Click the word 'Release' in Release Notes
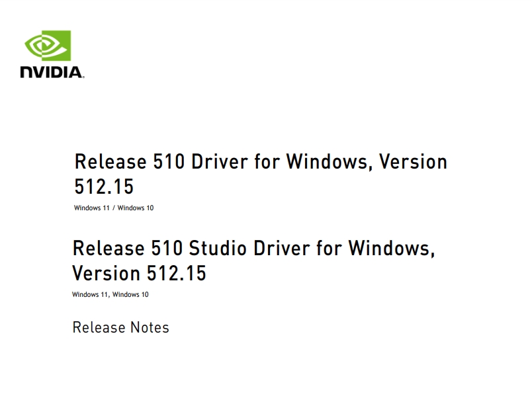This screenshot has height=402, width=532. coord(99,327)
